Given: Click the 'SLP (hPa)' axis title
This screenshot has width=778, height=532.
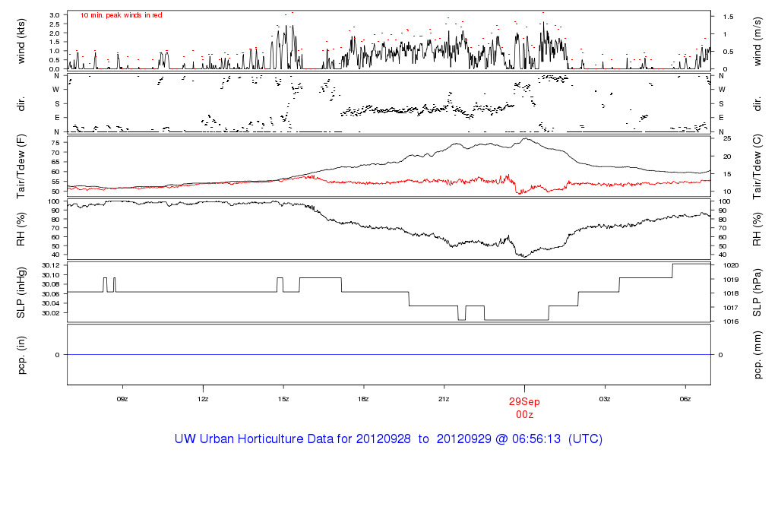Looking at the screenshot, I should pos(757,293).
